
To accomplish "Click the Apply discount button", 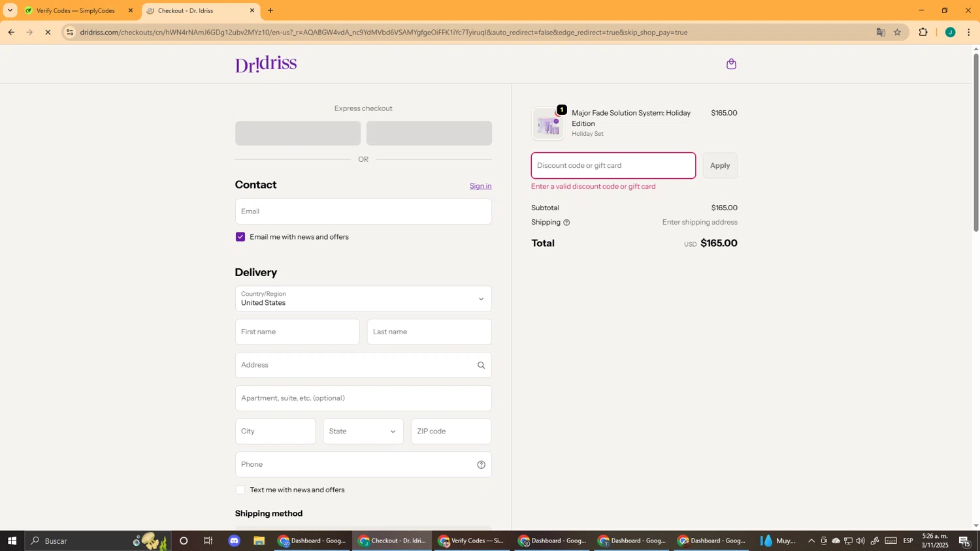I will click(x=720, y=166).
